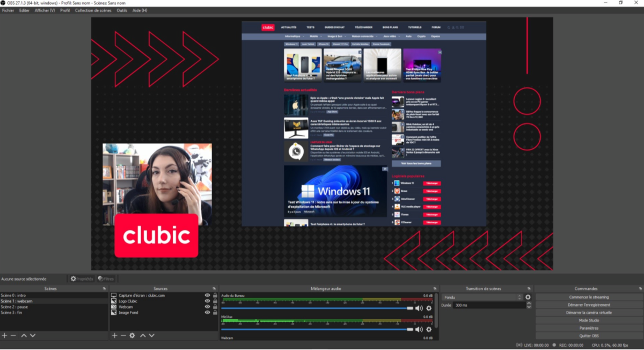Adjust Audio du Bureau volume slider
This screenshot has height=350, width=644.
click(317, 308)
